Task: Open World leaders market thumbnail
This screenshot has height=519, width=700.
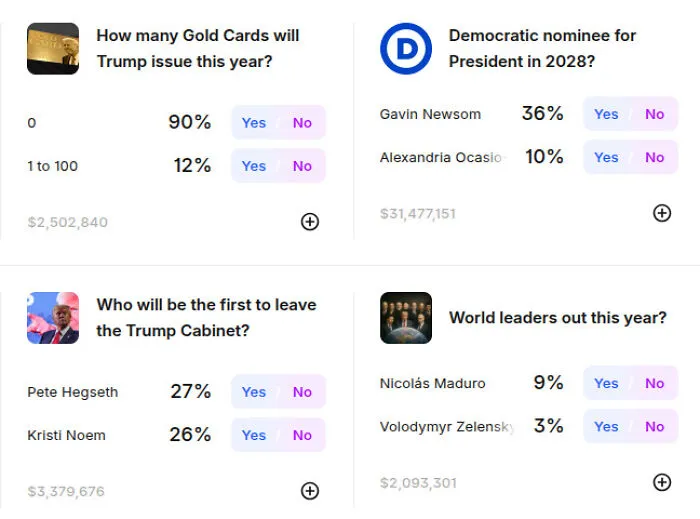Action: pyautogui.click(x=406, y=318)
